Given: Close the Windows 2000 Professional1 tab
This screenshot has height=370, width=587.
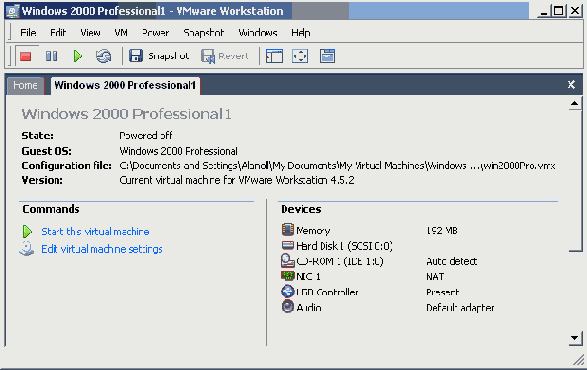Looking at the screenshot, I should [x=571, y=85].
